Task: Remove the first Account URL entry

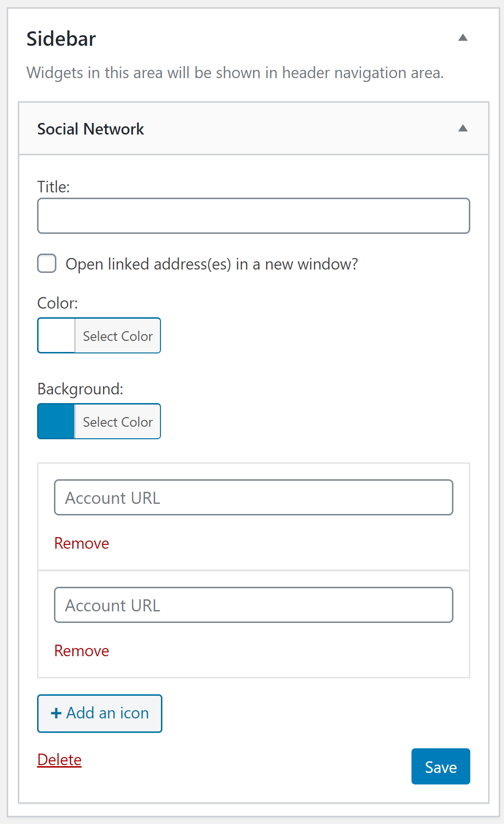Action: click(x=81, y=543)
